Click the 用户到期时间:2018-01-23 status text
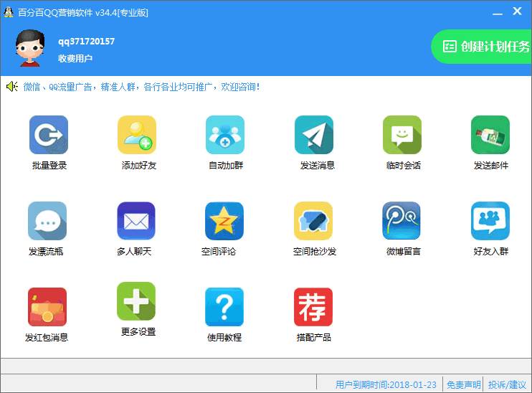 tap(386, 384)
